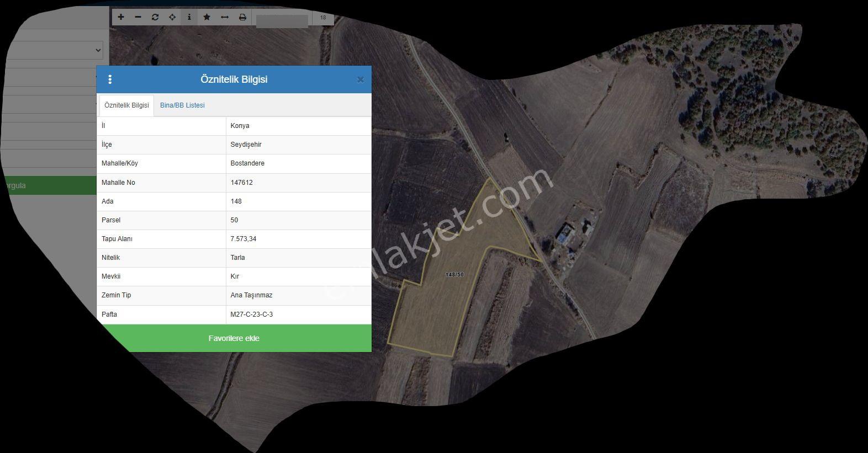Click the blurred gray toolbar field
The height and width of the screenshot is (453, 868).
pyautogui.click(x=282, y=21)
